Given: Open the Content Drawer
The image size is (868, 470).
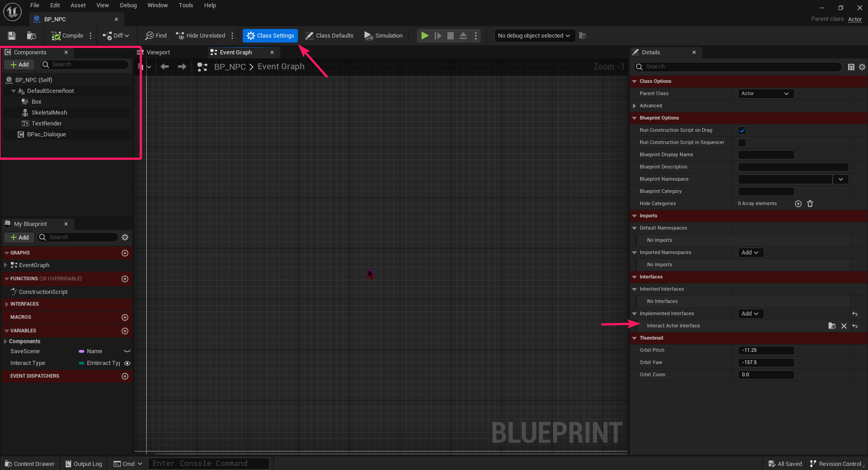Looking at the screenshot, I should click(x=30, y=464).
